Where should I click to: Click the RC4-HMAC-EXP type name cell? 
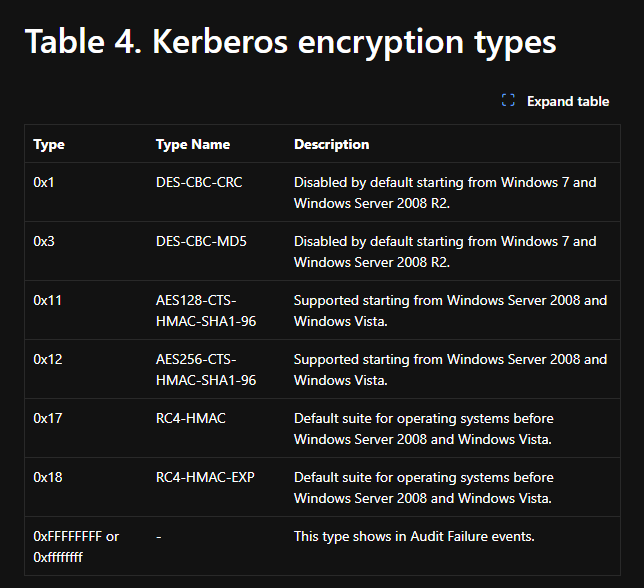[205, 477]
